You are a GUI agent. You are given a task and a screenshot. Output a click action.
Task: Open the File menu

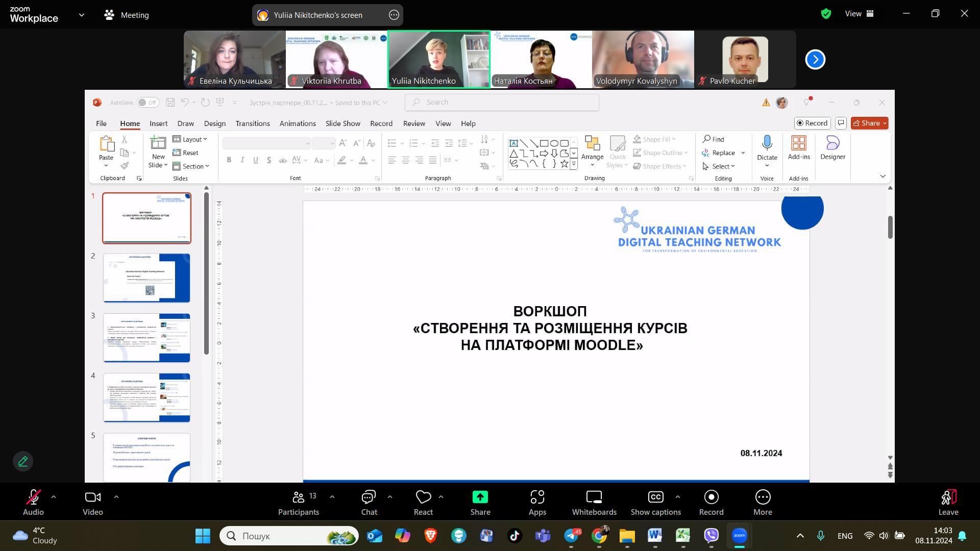coord(101,123)
